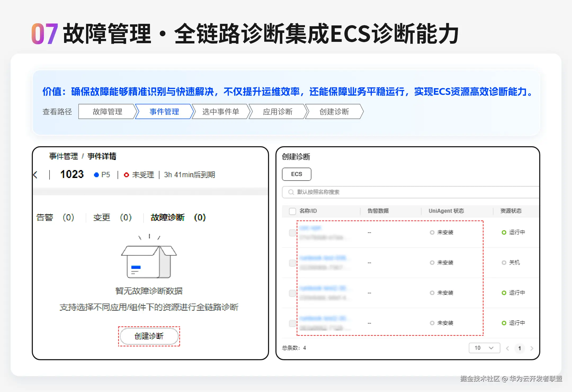572x392 pixels.
Task: Switch to the 故障诊断 (0) tab
Action: tap(178, 217)
